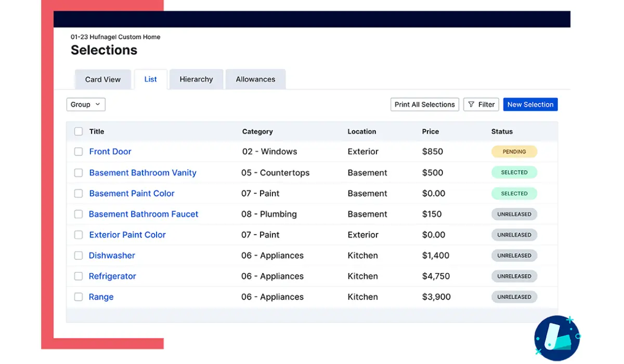Click Print All Selections button

coord(425,105)
